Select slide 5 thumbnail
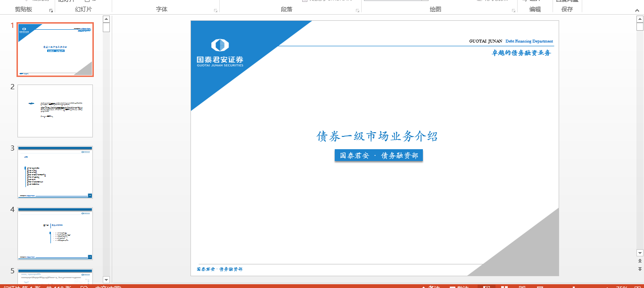 55,276
